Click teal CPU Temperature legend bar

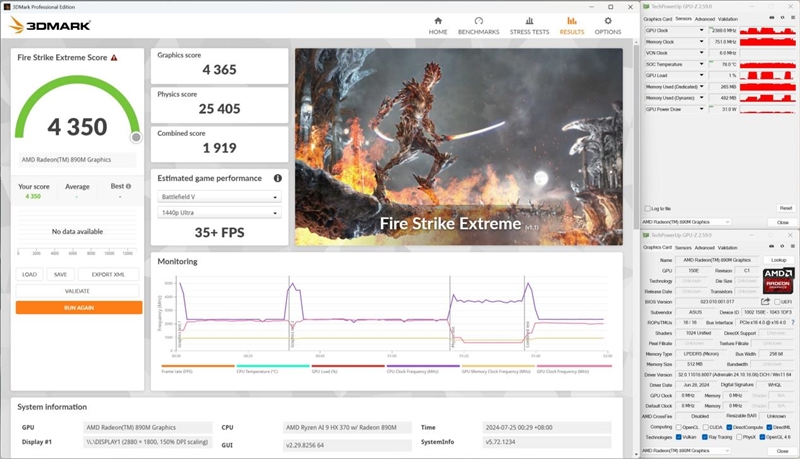pyautogui.click(x=273, y=366)
